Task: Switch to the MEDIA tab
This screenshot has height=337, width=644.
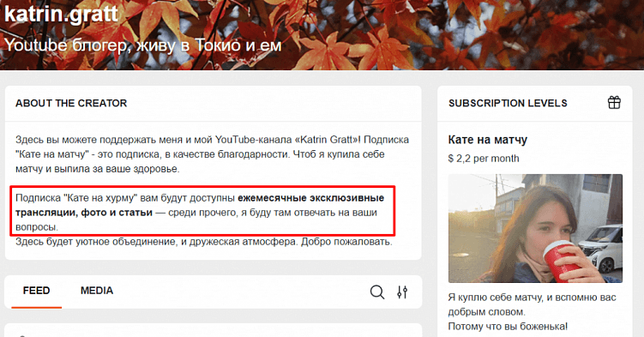Action: click(x=97, y=291)
